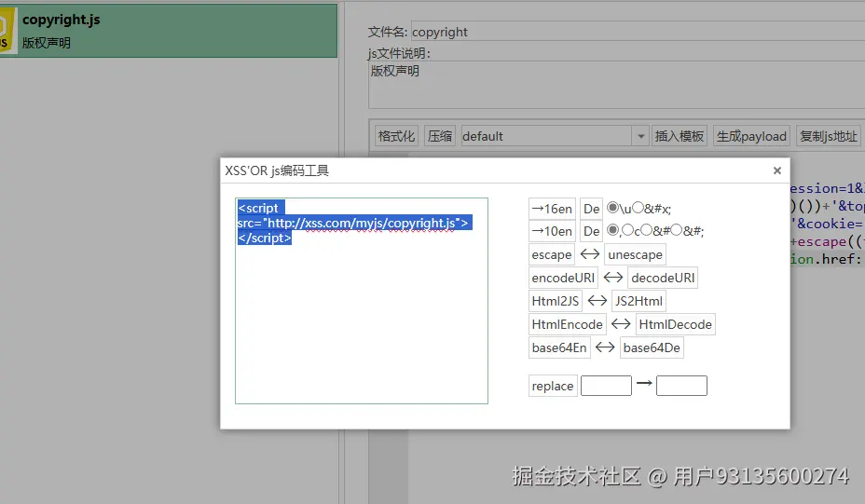Click the Html2JS button
The width and height of the screenshot is (865, 504).
click(555, 301)
